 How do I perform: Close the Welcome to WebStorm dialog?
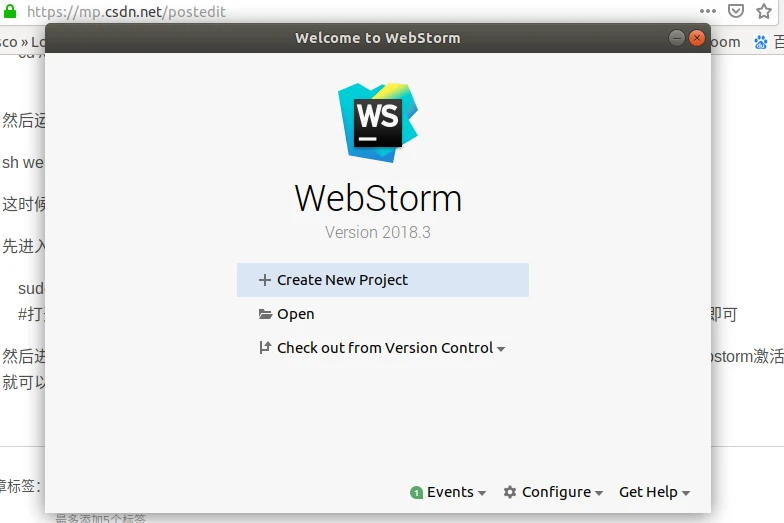696,38
